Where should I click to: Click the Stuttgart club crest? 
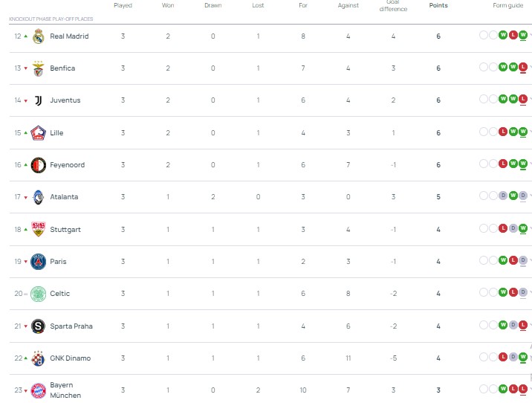(x=39, y=230)
